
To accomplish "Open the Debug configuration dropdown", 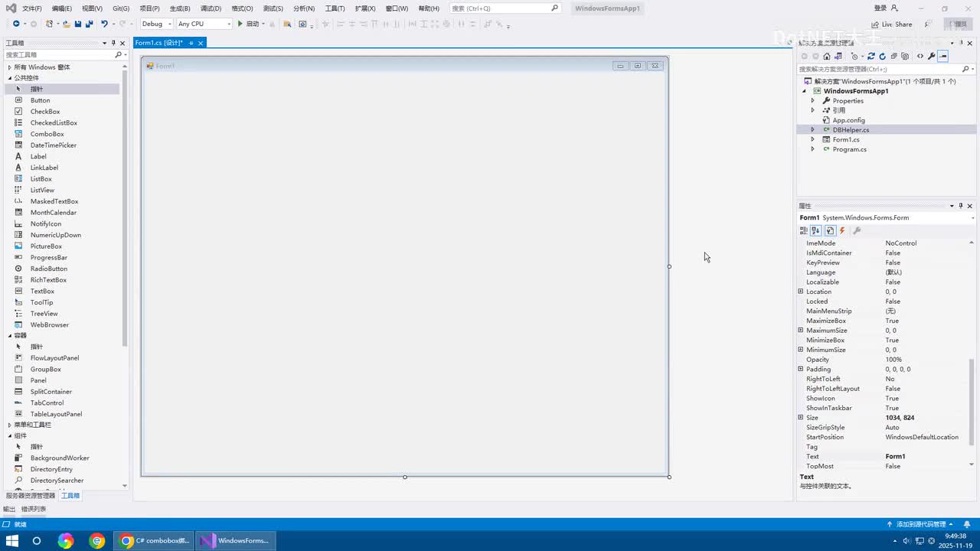I will click(156, 24).
